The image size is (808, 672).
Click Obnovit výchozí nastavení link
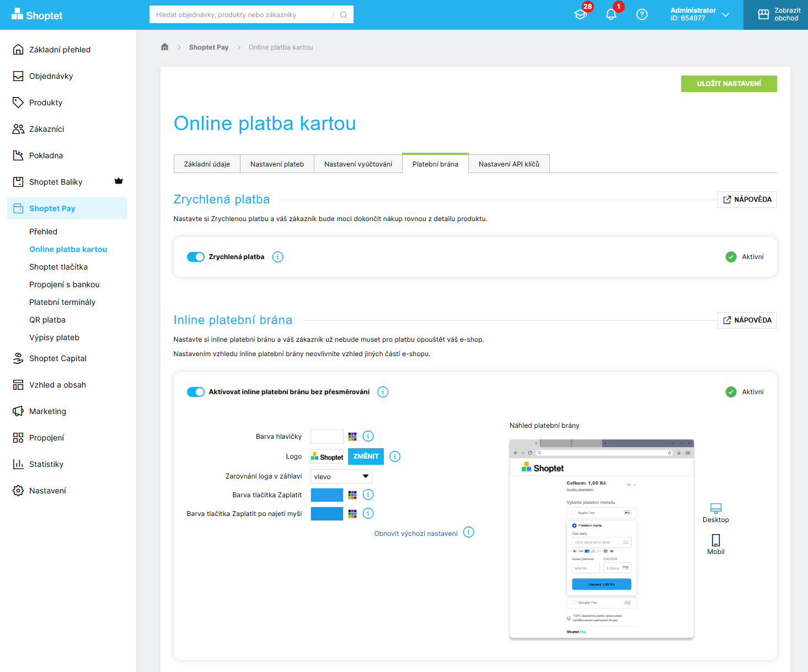pos(416,533)
